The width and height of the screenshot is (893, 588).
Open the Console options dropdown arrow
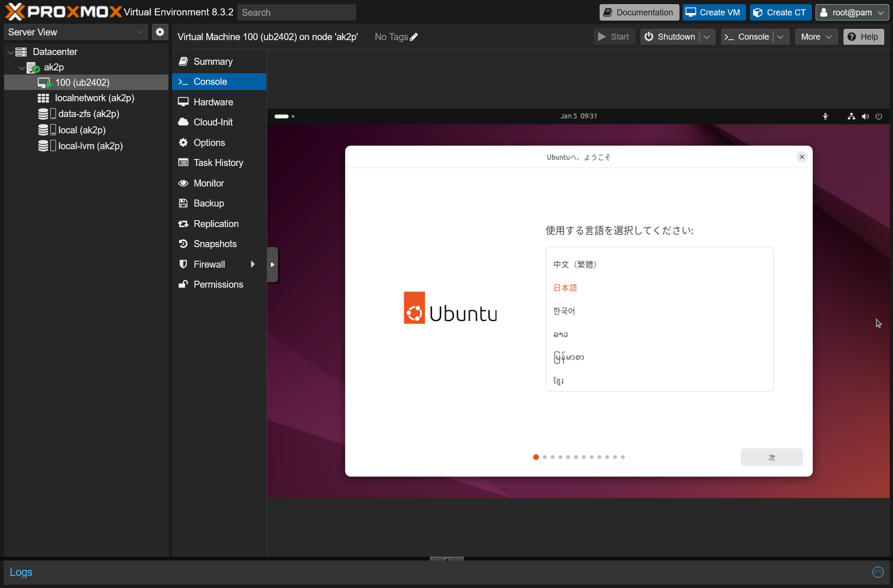pos(781,37)
